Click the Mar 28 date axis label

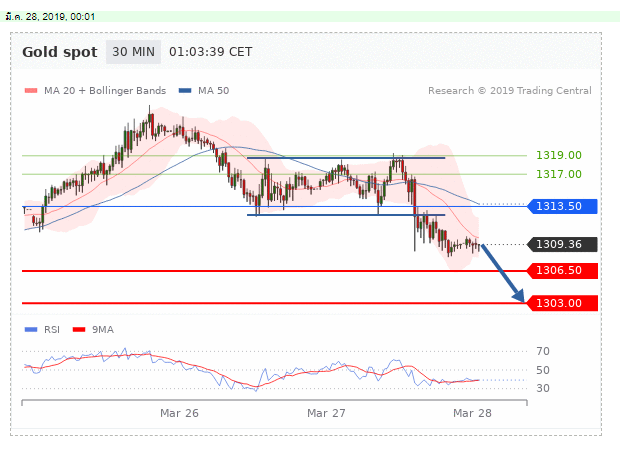tap(472, 413)
